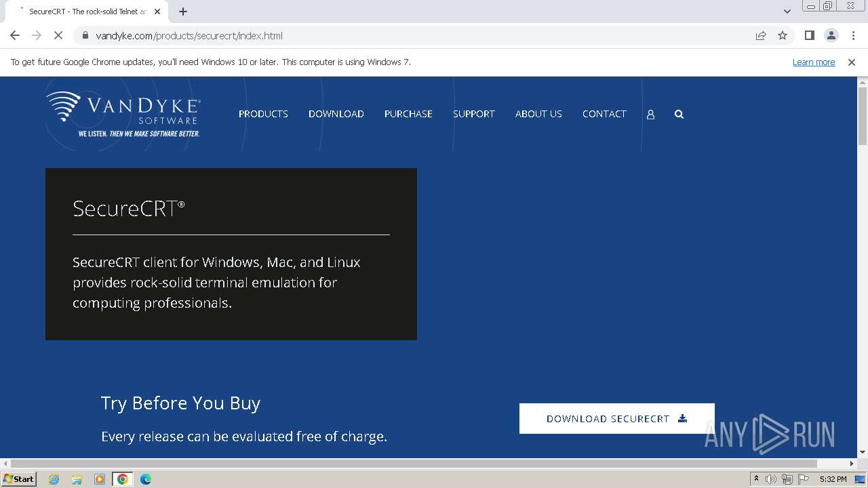
Task: Open the volume control in system tray
Action: [771, 479]
